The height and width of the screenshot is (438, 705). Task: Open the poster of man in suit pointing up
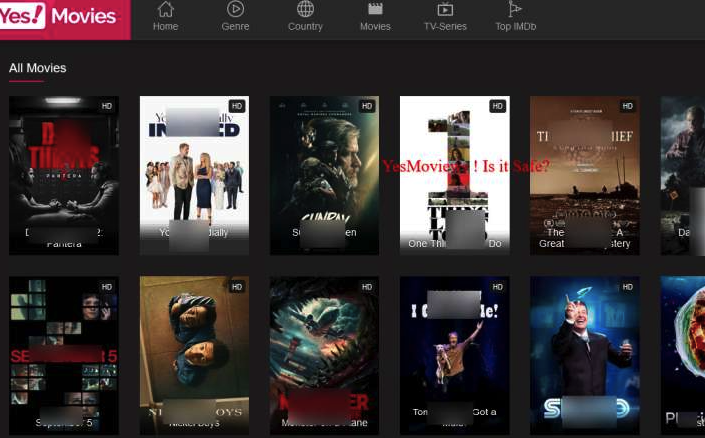click(x=585, y=355)
